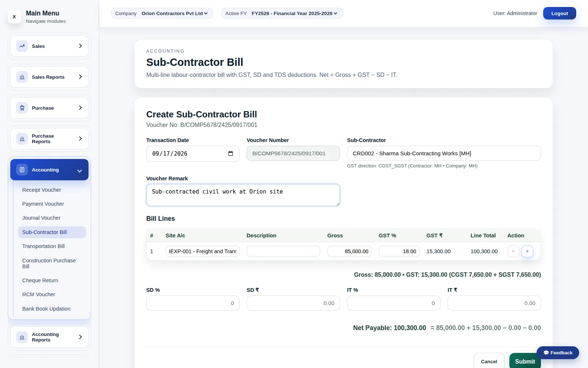Open RCM Voucher page
The height and width of the screenshot is (368, 588).
click(x=52, y=294)
